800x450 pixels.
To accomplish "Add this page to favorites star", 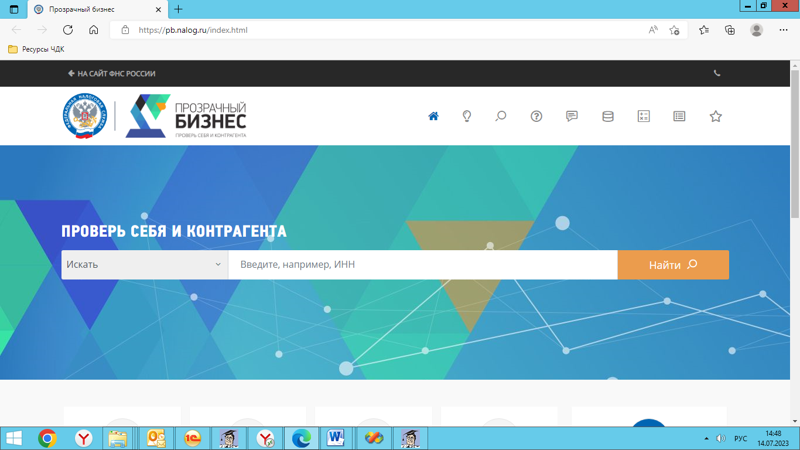I will click(x=674, y=30).
